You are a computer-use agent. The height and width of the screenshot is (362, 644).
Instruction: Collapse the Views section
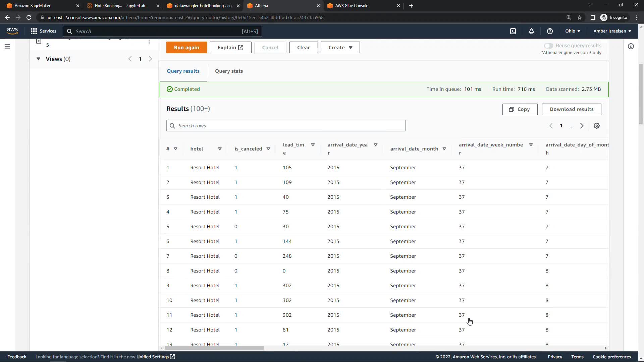38,59
